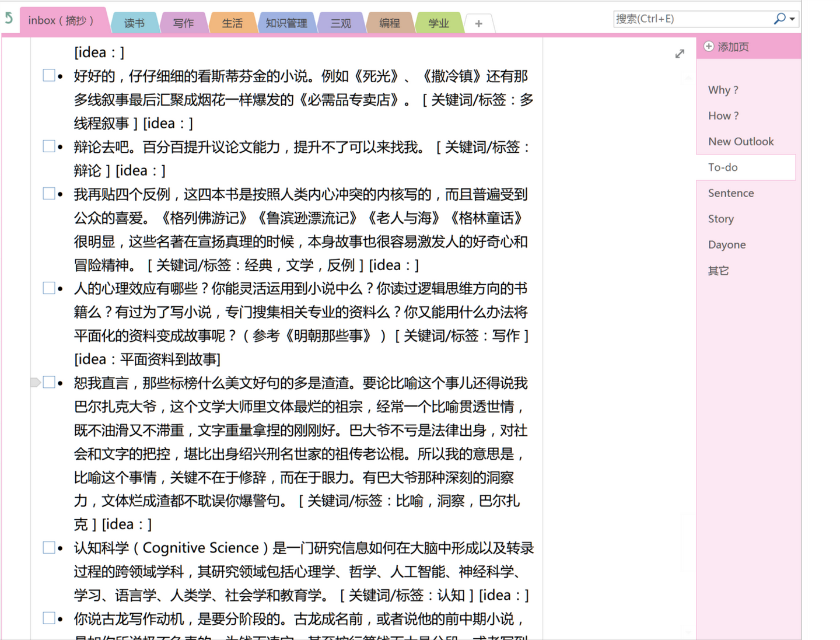The image size is (840, 640).
Task: Select the 三观 section tab
Action: point(341,23)
